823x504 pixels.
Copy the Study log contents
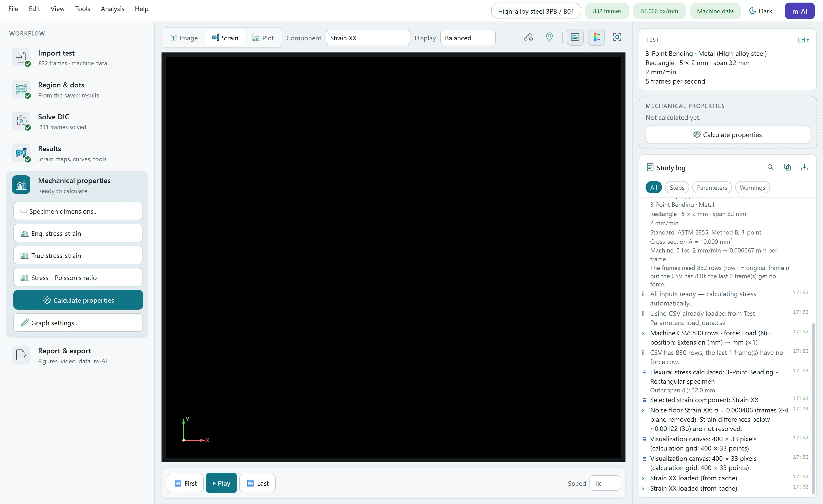pos(787,167)
